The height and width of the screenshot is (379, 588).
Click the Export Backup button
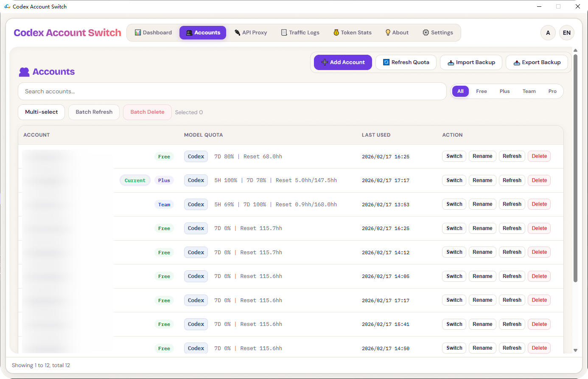point(537,62)
